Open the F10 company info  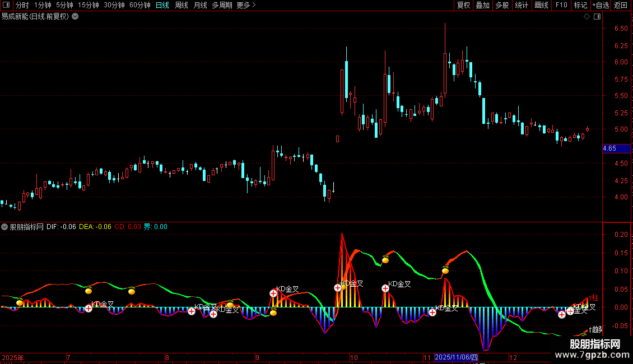(561, 5)
